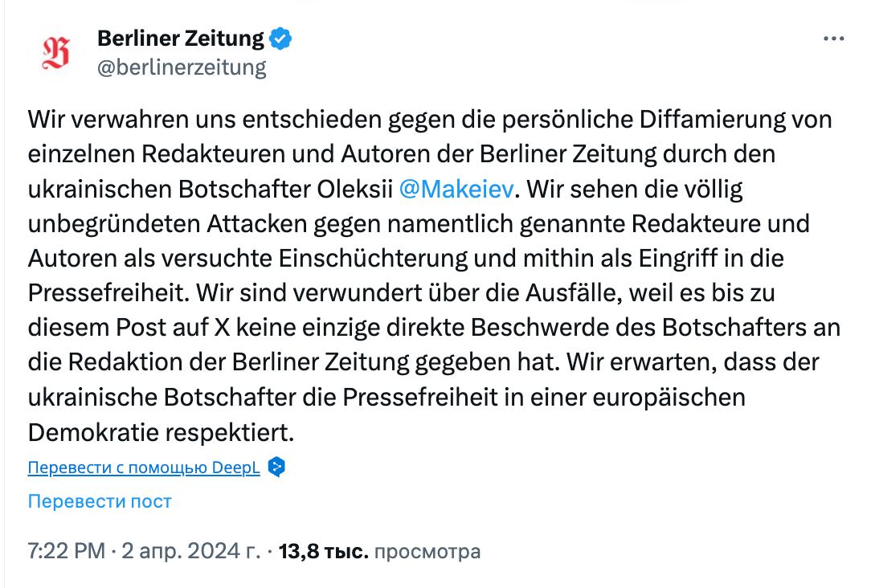Open the Berliner Zeitung display name
871x588 pixels.
click(x=180, y=38)
